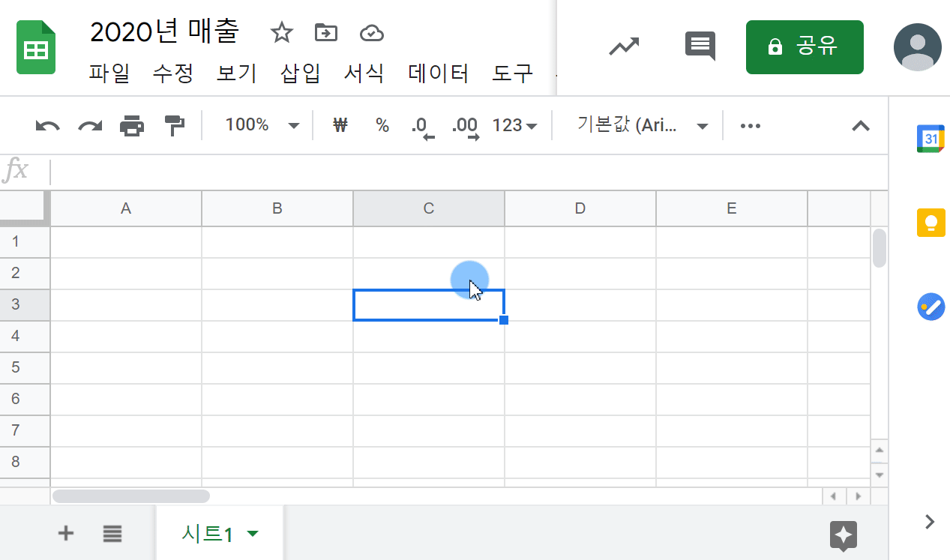Image resolution: width=950 pixels, height=560 pixels.
Task: Apply won currency format
Action: click(x=341, y=125)
